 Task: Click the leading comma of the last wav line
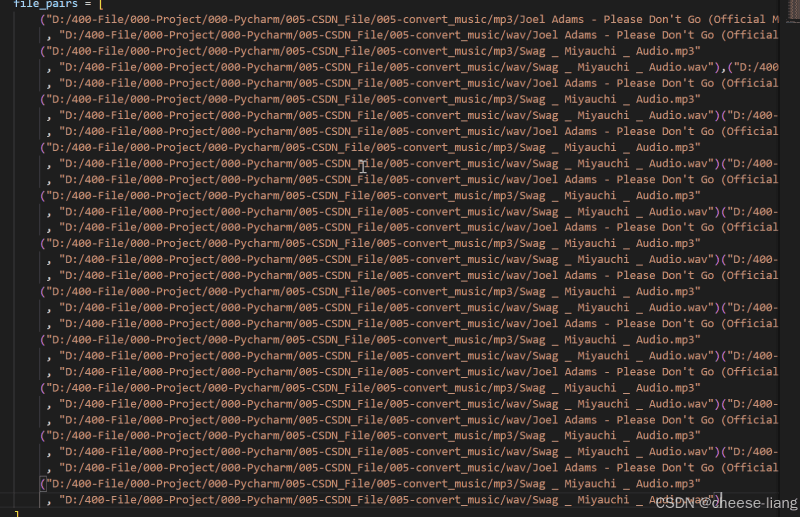(x=49, y=502)
